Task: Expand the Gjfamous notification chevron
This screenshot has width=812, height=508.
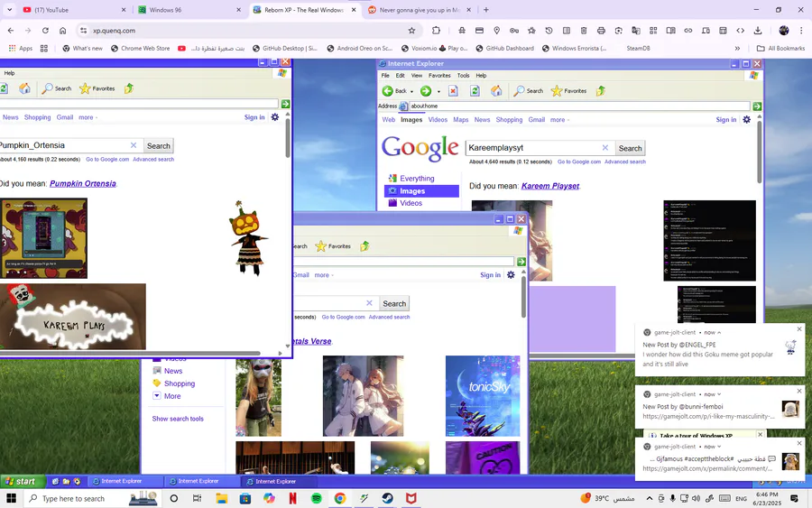Action: click(719, 447)
